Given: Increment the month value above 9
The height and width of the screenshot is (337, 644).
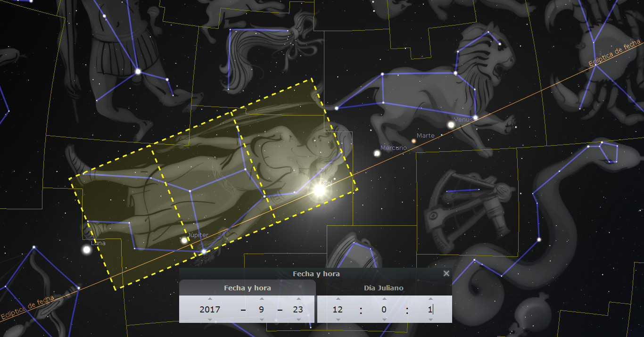Looking at the screenshot, I should pyautogui.click(x=262, y=299).
